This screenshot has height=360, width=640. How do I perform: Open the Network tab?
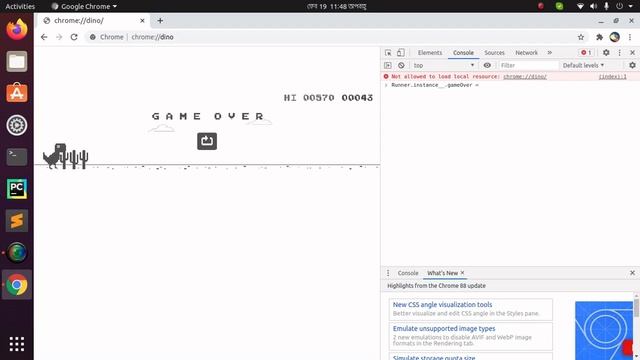pos(526,53)
